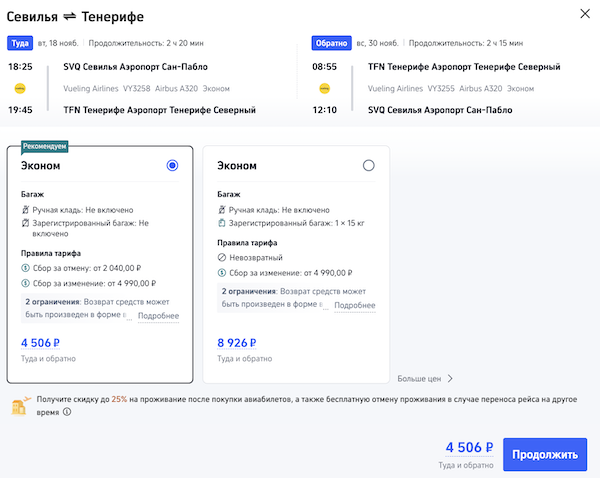Click the cancellation fee icon in first fare
This screenshot has width=600, height=478.
25,268
